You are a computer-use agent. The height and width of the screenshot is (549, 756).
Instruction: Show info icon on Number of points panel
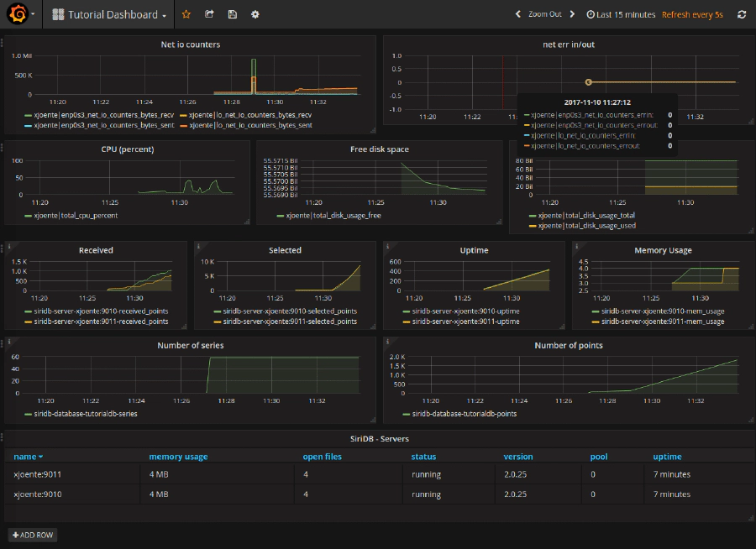point(387,342)
